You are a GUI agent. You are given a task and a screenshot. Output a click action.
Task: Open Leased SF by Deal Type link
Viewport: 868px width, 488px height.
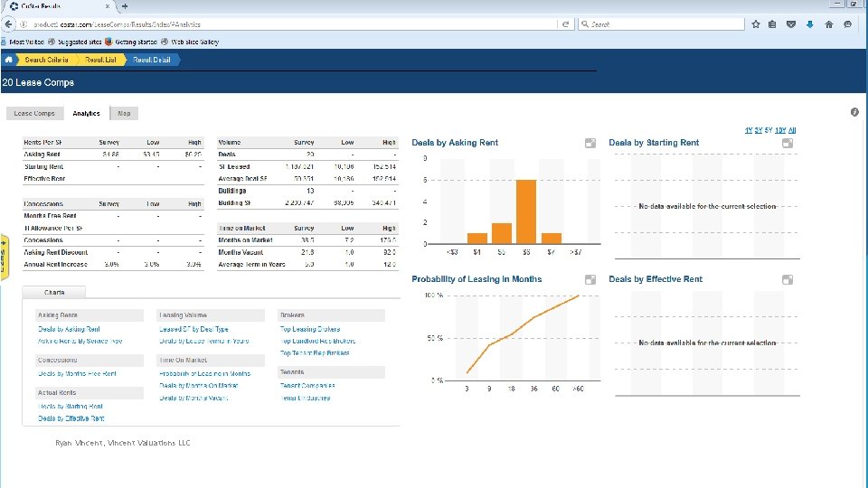[x=193, y=329]
